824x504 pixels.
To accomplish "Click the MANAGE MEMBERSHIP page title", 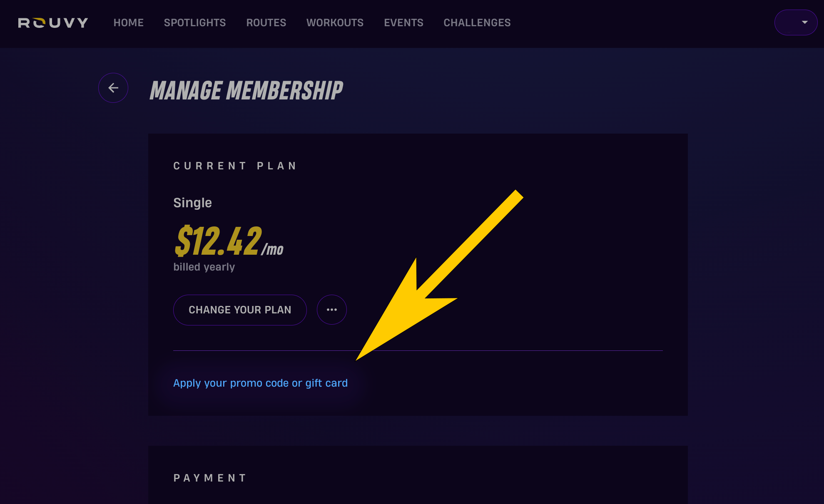I will [246, 91].
